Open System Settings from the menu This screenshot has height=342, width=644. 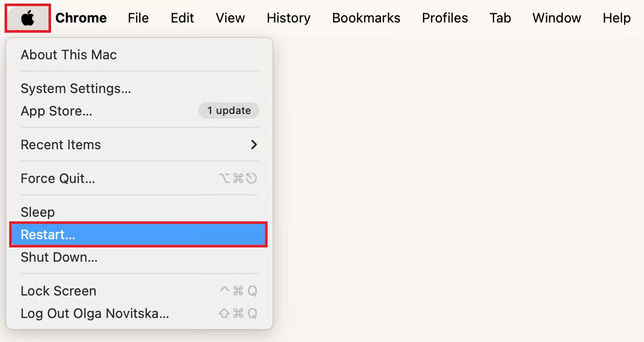pos(76,88)
